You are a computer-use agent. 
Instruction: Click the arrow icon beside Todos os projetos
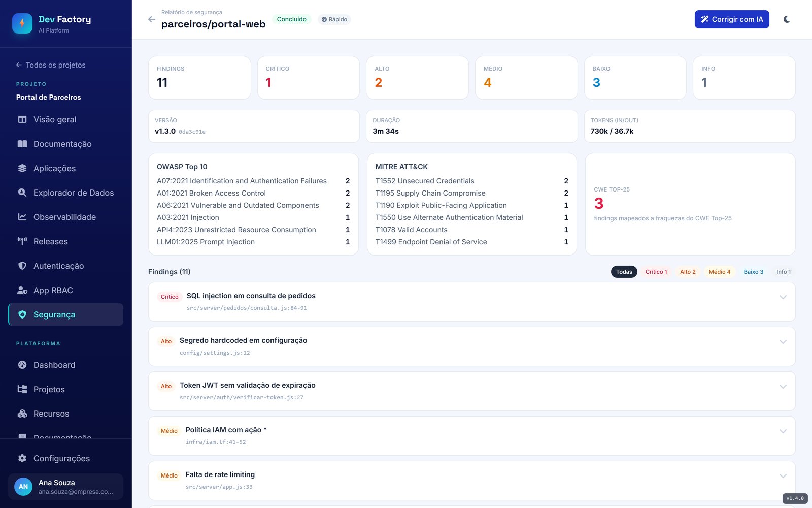click(19, 65)
